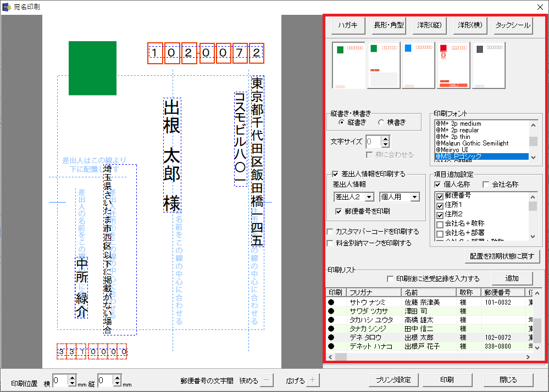Screen dimensions: 549x392
Task: Switch to the 長形・角型 tab
Action: pyautogui.click(x=389, y=25)
